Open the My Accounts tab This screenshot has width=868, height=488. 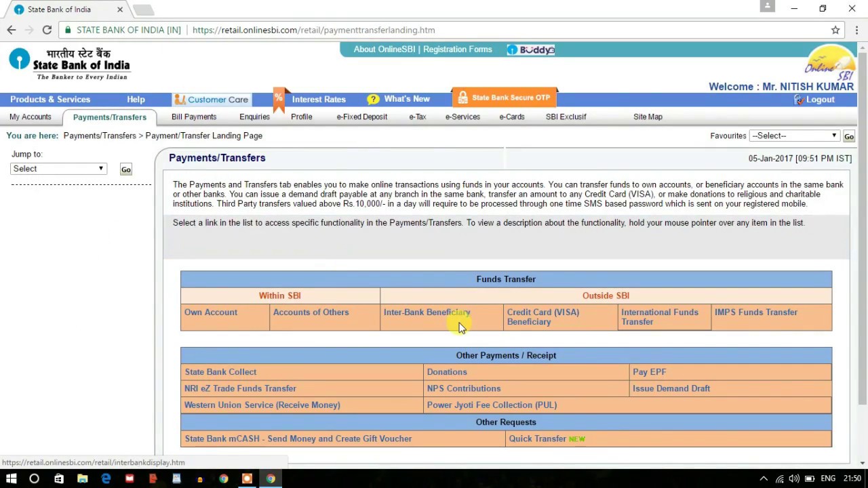31,117
